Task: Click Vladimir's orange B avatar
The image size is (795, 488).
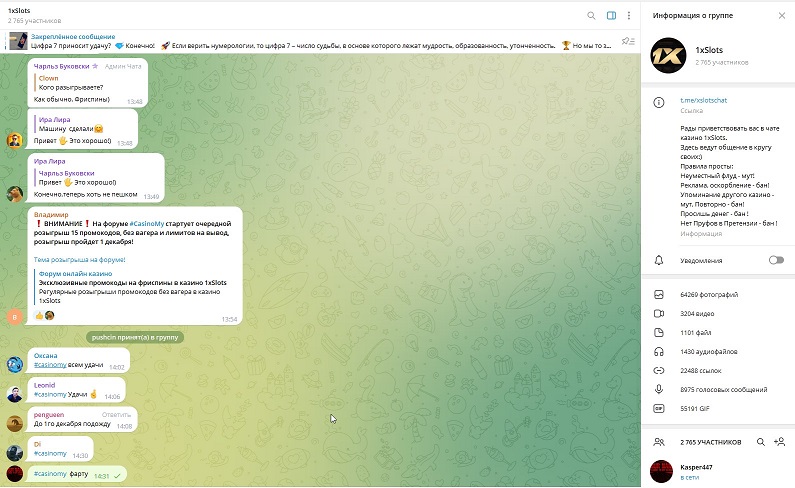Action: click(x=15, y=317)
